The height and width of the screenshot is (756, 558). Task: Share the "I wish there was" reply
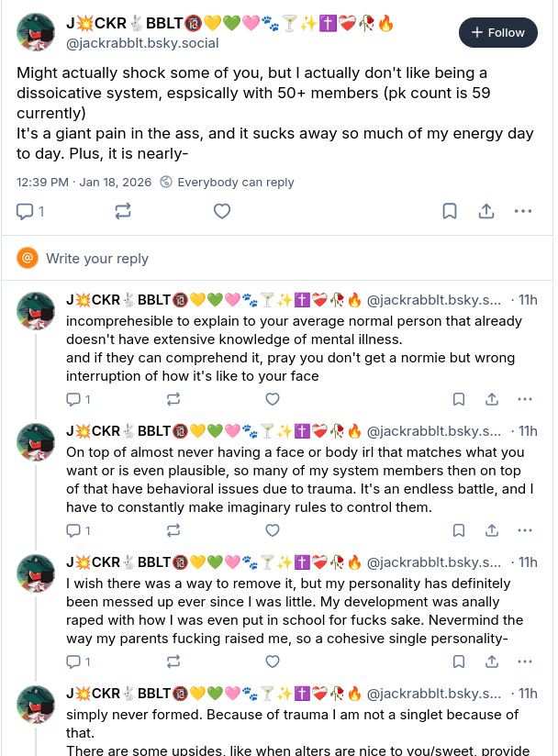pyautogui.click(x=492, y=661)
